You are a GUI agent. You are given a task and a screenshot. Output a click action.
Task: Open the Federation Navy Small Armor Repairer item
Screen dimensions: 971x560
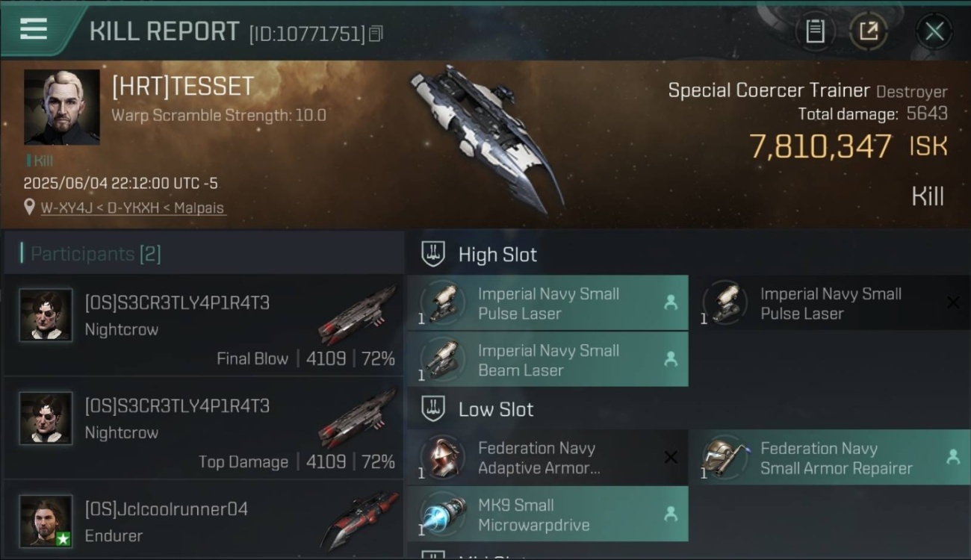click(x=830, y=458)
